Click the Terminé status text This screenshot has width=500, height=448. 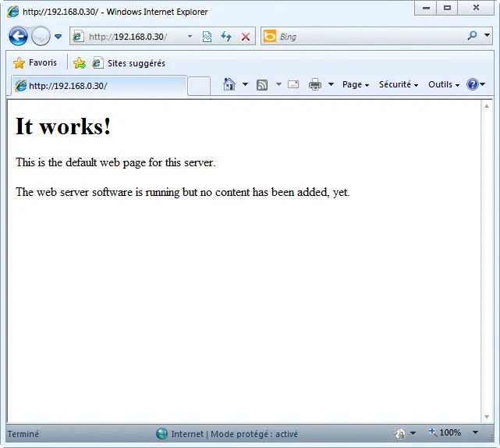point(23,434)
